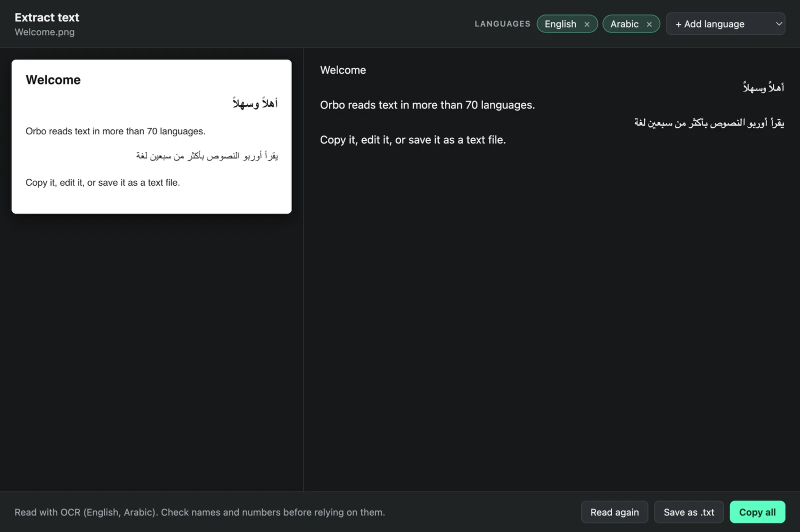Remove the English language chip
800x532 pixels.
pyautogui.click(x=587, y=24)
